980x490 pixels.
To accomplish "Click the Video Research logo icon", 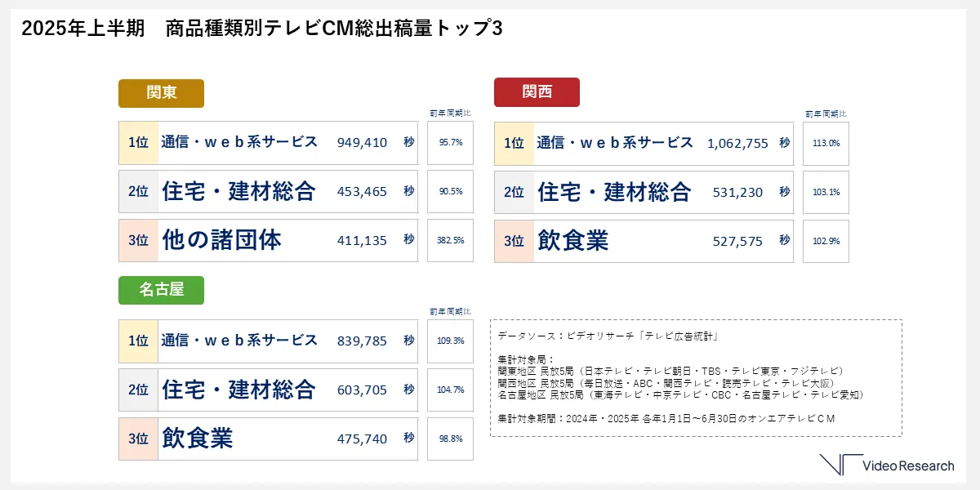I will tap(840, 465).
